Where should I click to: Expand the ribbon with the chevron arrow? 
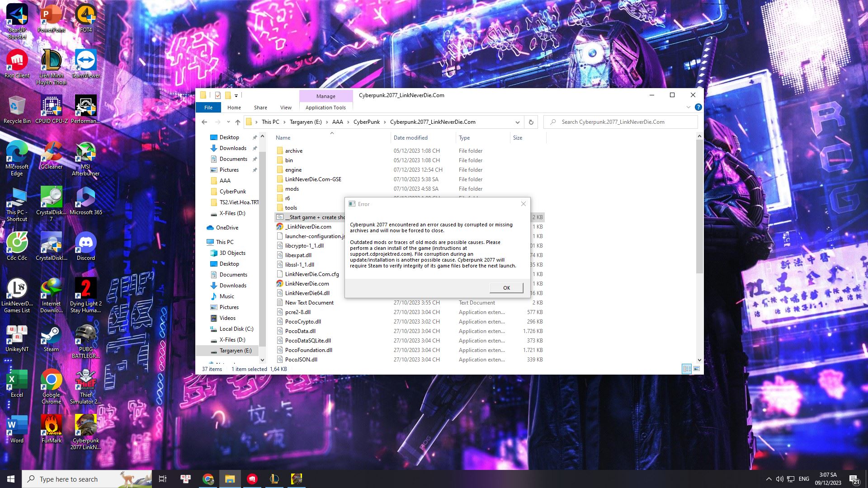688,108
